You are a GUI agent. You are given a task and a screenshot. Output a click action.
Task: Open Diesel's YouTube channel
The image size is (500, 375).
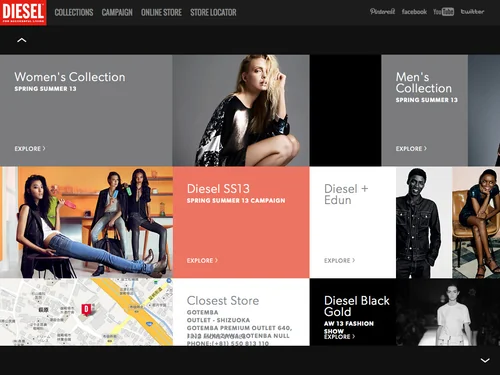[x=443, y=12]
